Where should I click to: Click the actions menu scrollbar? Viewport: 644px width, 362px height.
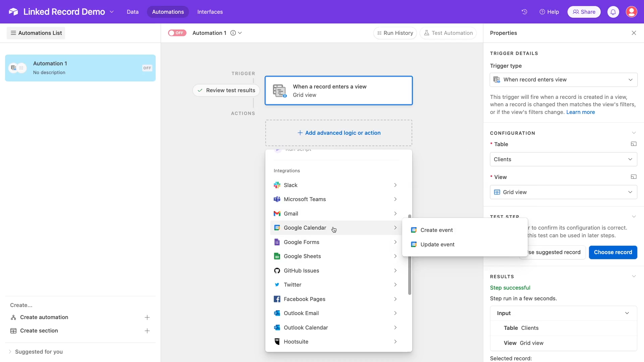[410, 255]
